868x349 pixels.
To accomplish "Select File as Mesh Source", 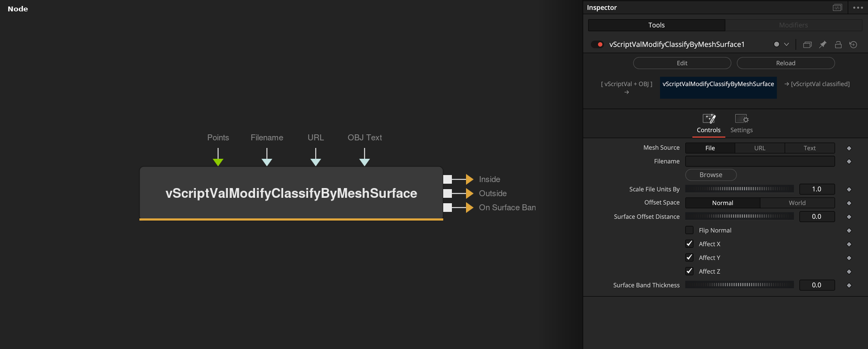I will pos(710,148).
